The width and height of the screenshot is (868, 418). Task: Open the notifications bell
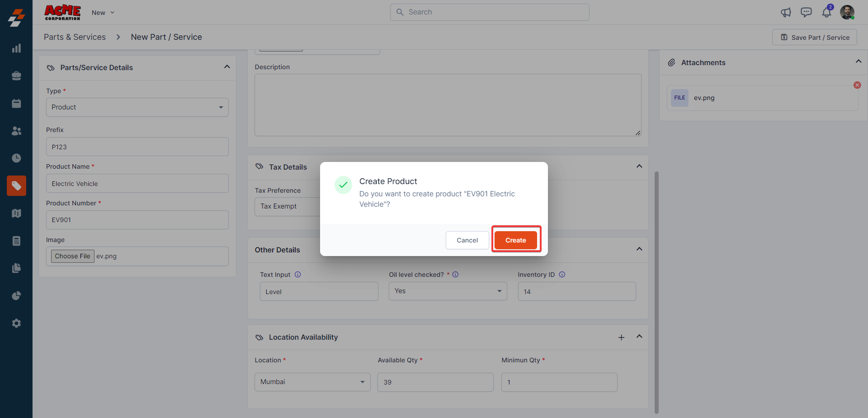point(826,12)
